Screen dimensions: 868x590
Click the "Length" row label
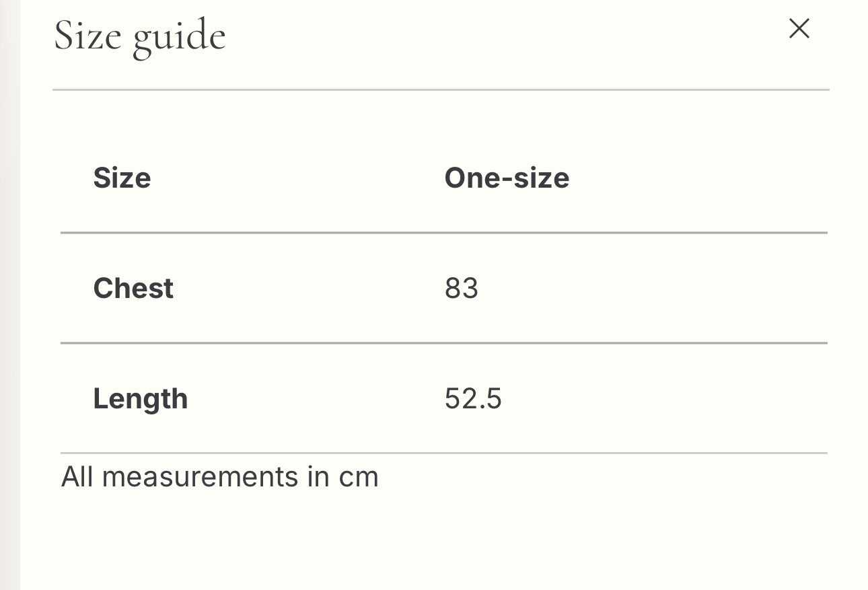click(x=140, y=399)
